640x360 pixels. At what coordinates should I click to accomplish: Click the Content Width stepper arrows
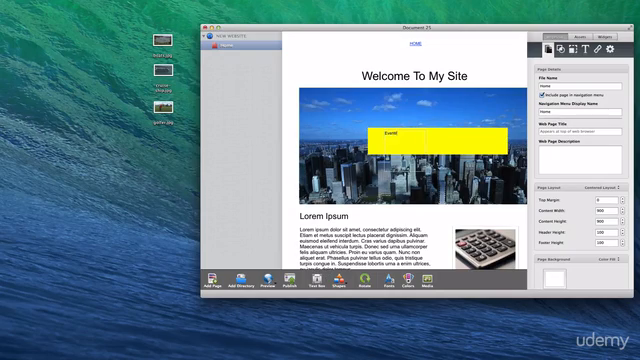(622, 211)
